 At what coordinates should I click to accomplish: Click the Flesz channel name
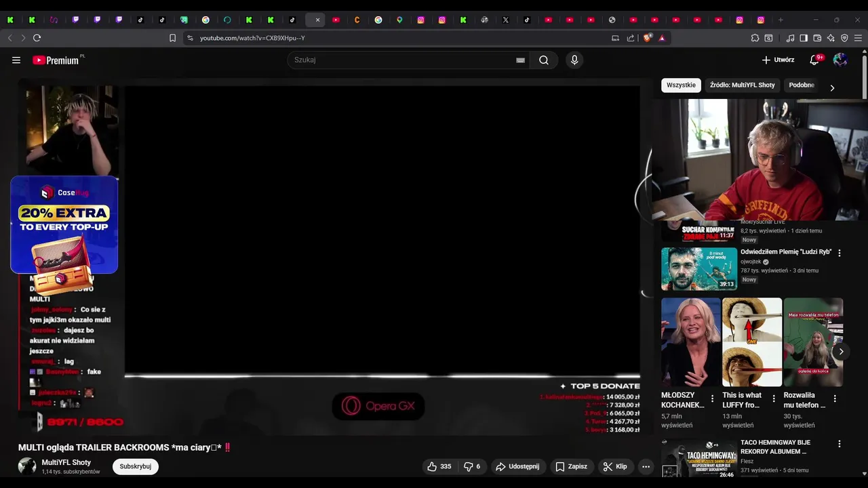pos(747,461)
